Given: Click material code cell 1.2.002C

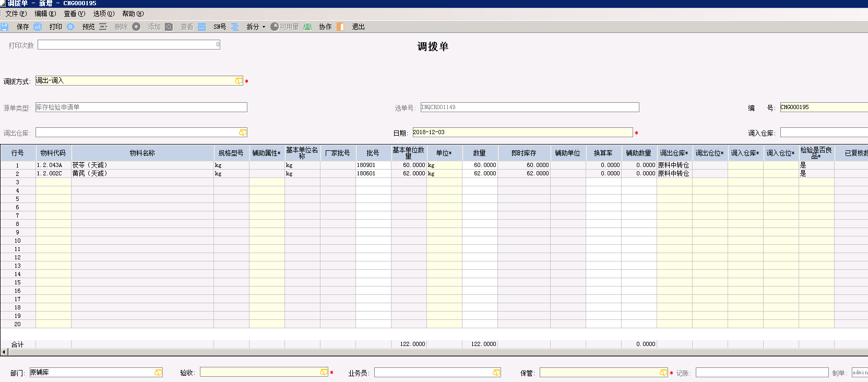Looking at the screenshot, I should click(53, 174).
